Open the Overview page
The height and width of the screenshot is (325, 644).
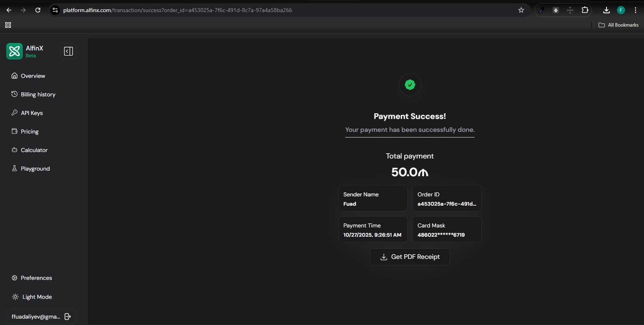33,76
